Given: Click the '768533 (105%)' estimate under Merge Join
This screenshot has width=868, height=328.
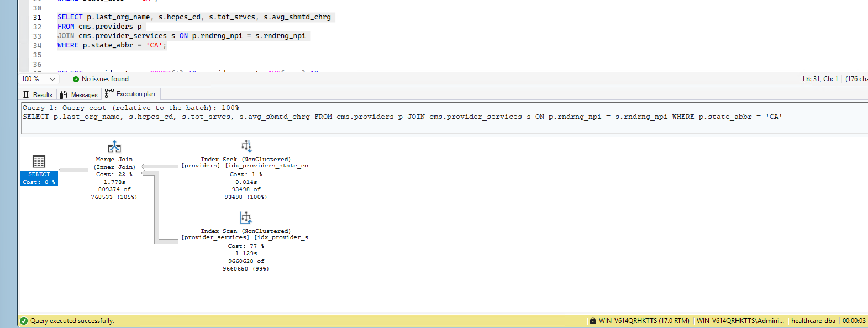Looking at the screenshot, I should tap(114, 197).
